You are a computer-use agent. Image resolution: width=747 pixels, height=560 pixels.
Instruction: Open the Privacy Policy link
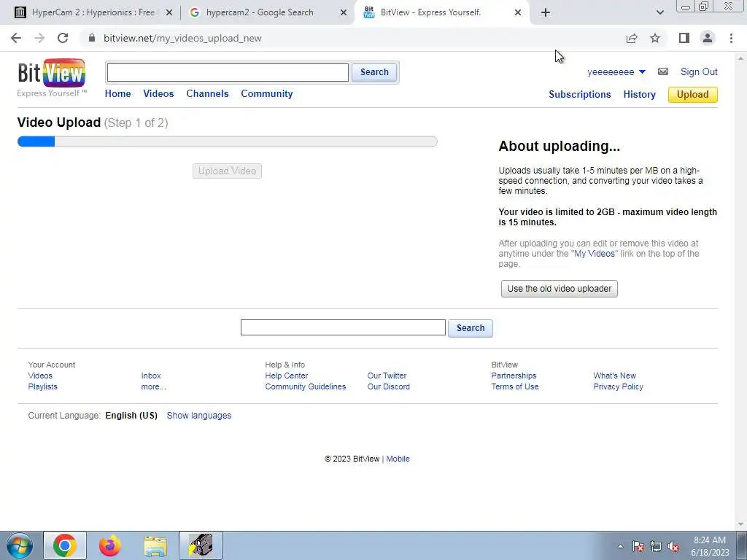click(x=619, y=386)
